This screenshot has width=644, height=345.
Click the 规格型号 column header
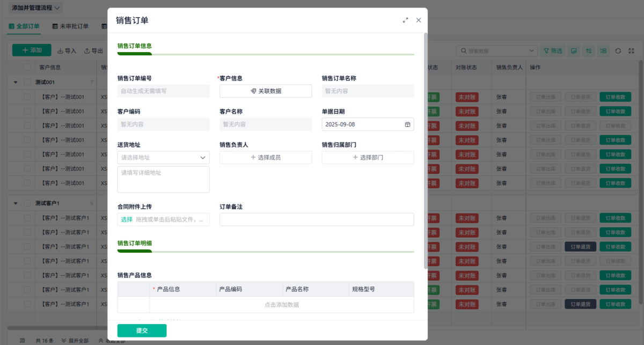[381, 289]
